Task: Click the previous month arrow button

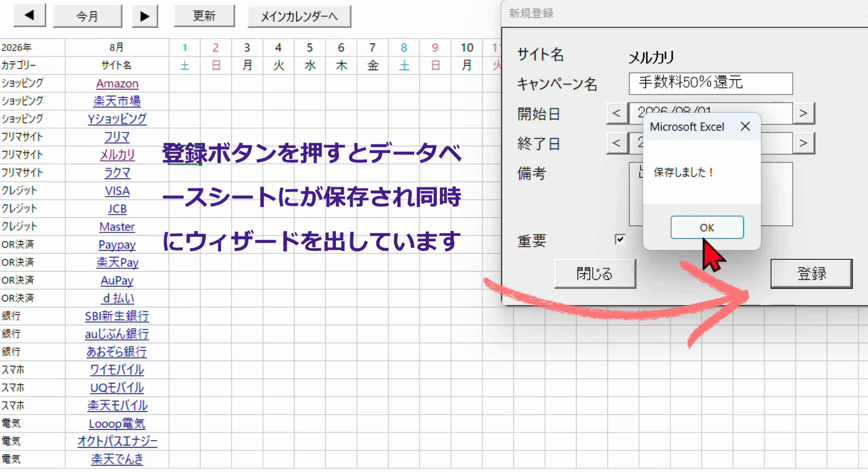Action: click(29, 16)
